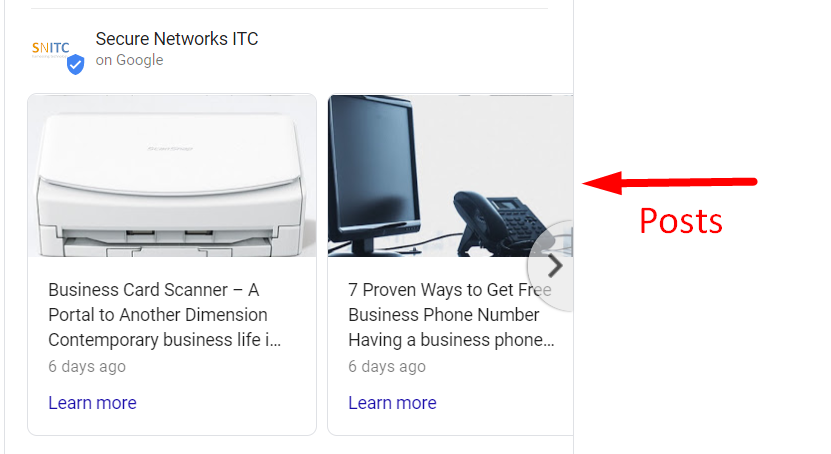This screenshot has height=454, width=831.
Task: Select "Having a business phone…" snippet
Action: [452, 340]
